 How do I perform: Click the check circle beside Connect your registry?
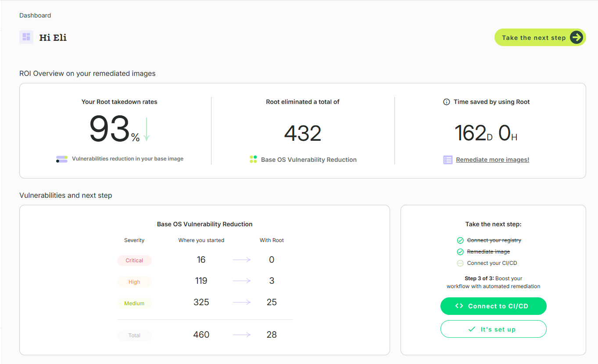point(460,240)
